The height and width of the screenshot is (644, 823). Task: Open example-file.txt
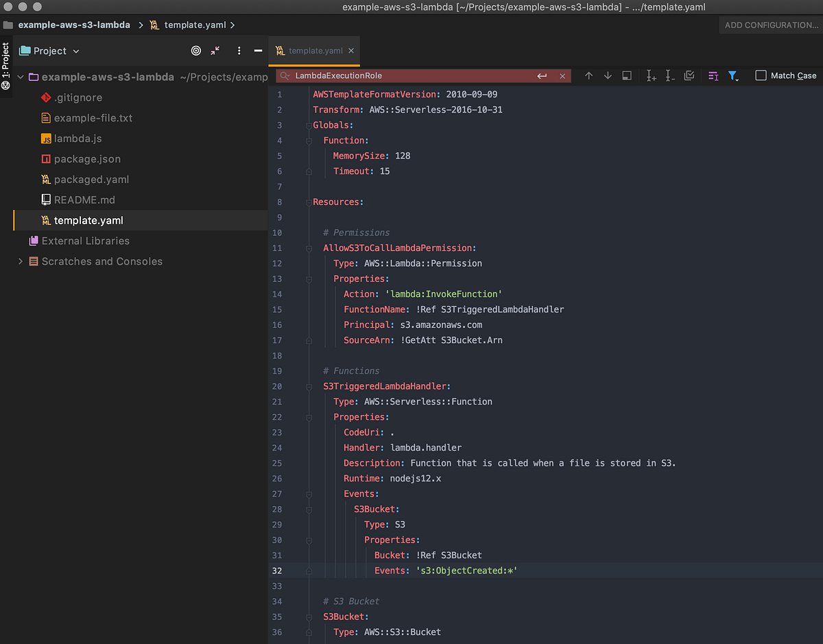(93, 118)
